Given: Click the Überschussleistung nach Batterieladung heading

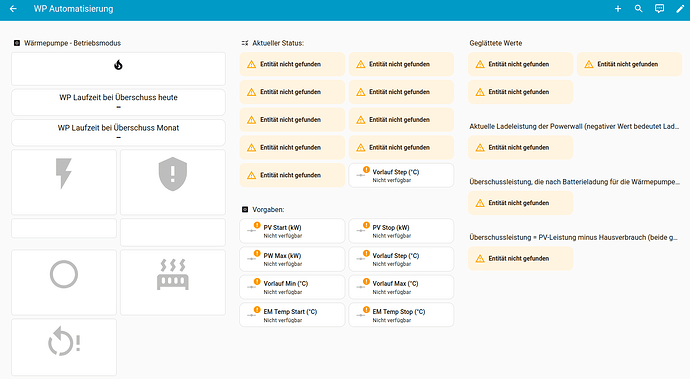Looking at the screenshot, I should click(574, 182).
